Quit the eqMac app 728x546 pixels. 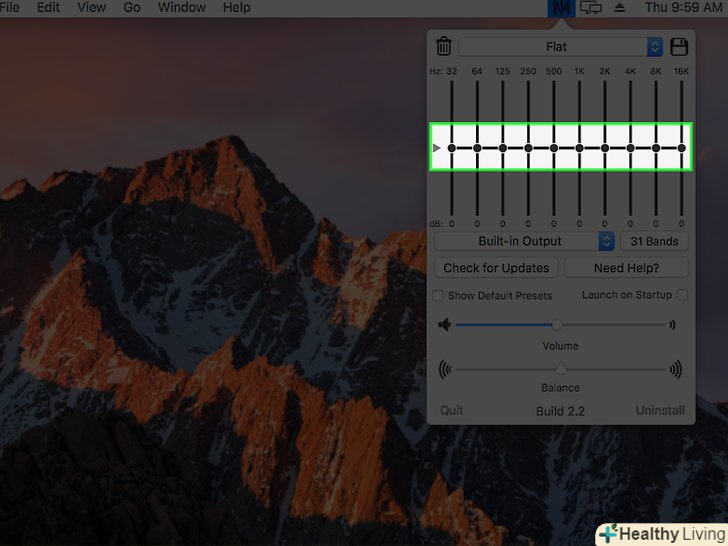[x=451, y=410]
